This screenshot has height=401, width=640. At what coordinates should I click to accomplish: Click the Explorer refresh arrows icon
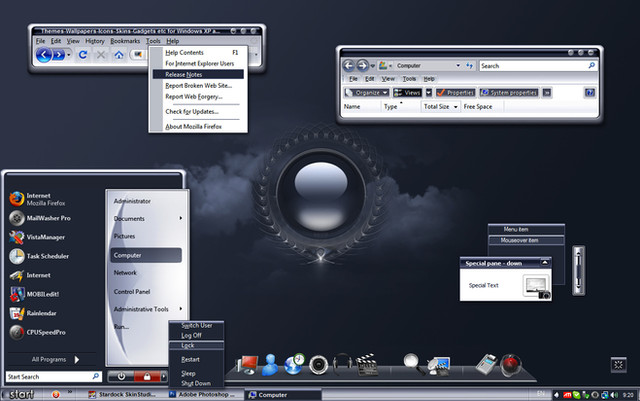(469, 65)
